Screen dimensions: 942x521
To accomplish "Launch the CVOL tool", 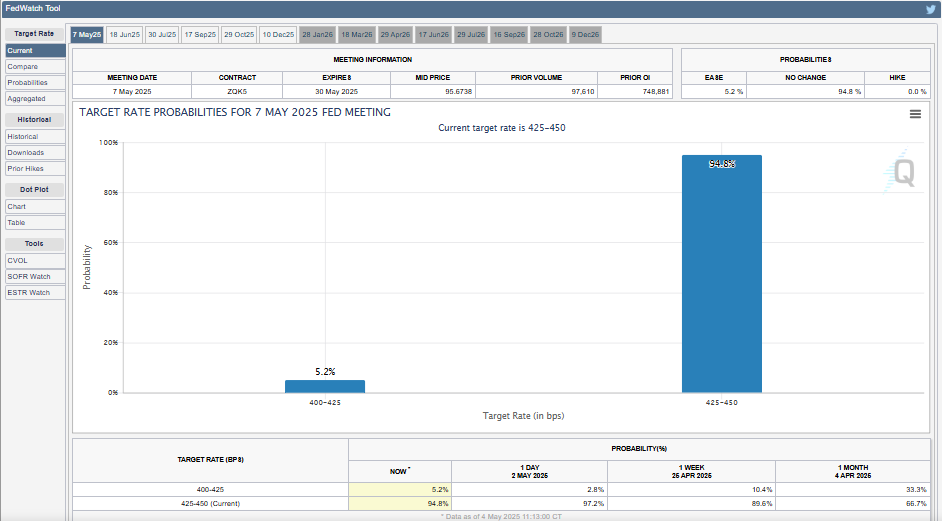I will (x=18, y=260).
